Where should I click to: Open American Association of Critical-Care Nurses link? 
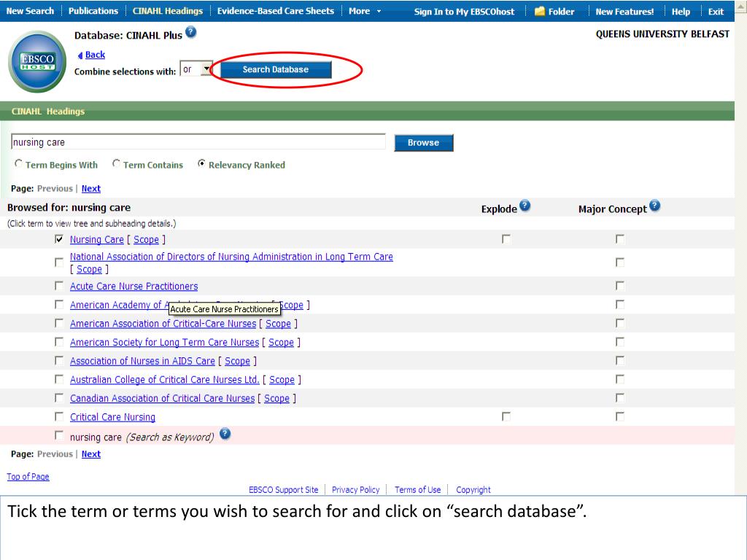click(163, 324)
